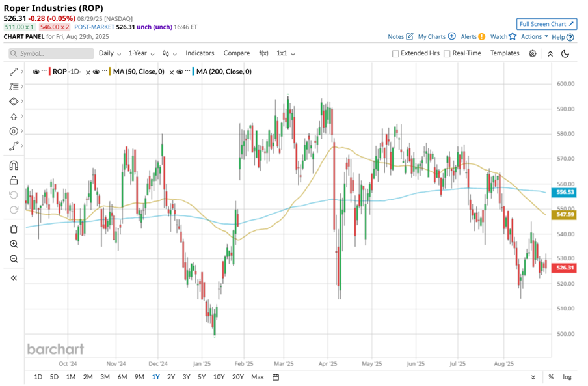Select the shapes drawing tool

14,102
